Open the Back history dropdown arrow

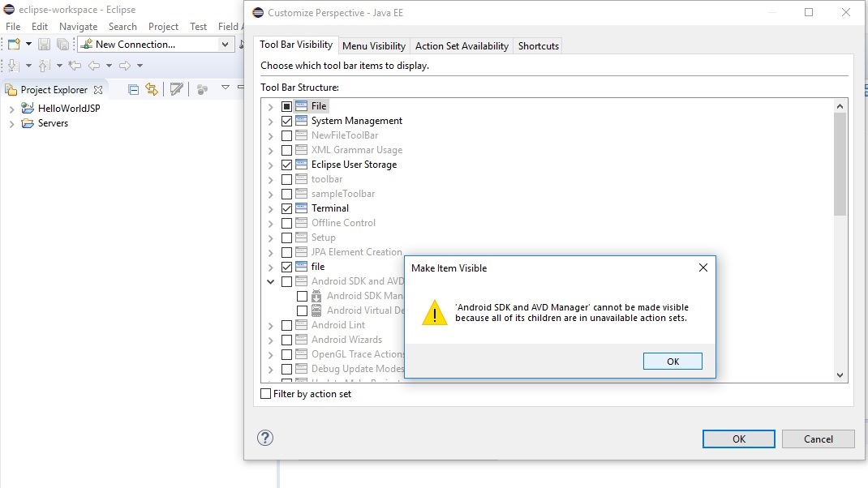click(x=109, y=66)
